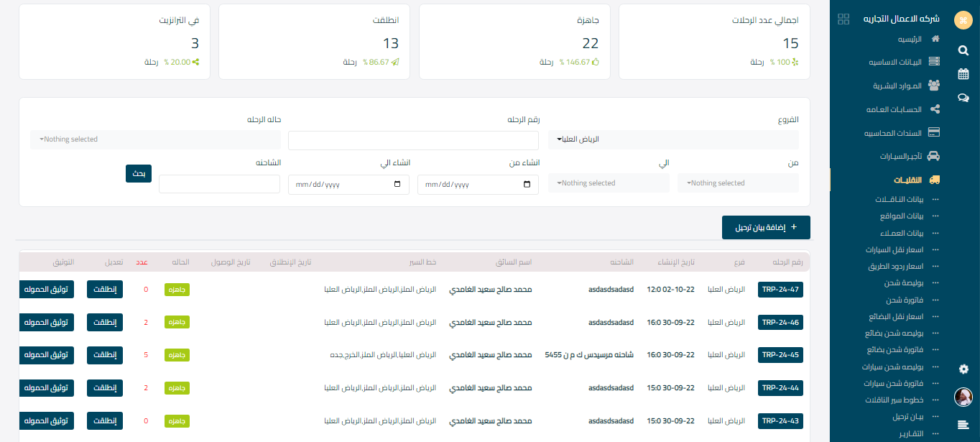Open the من origin location dropdown
The image size is (980, 442).
pos(738,183)
